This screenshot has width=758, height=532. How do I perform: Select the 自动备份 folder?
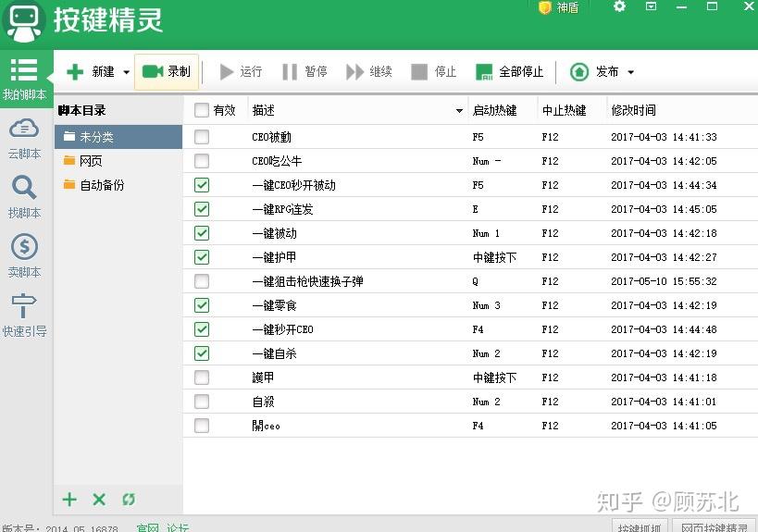coord(118,185)
